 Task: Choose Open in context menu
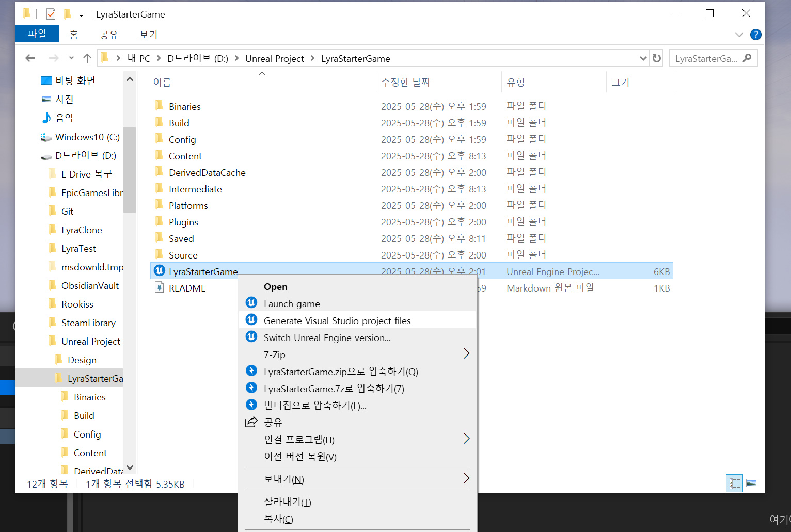click(357, 286)
